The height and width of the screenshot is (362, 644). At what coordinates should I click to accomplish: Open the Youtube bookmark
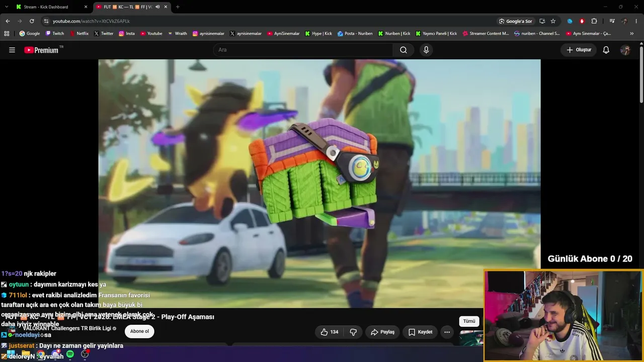click(151, 34)
